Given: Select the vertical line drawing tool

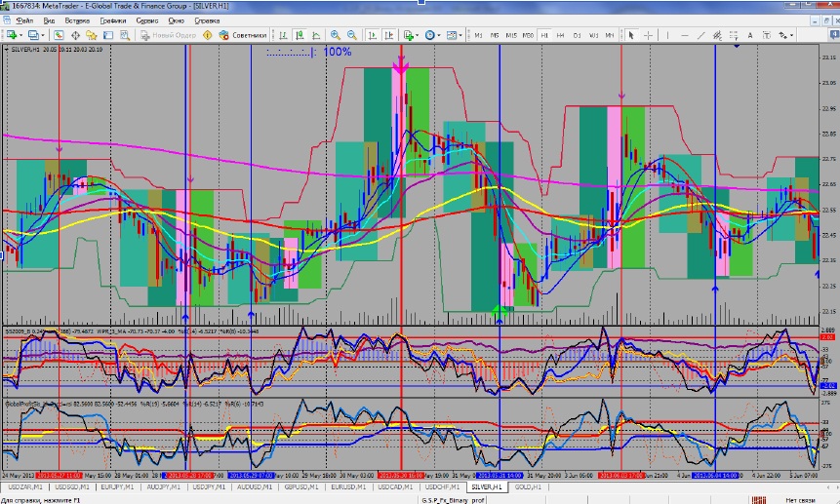Looking at the screenshot, I should point(667,35).
